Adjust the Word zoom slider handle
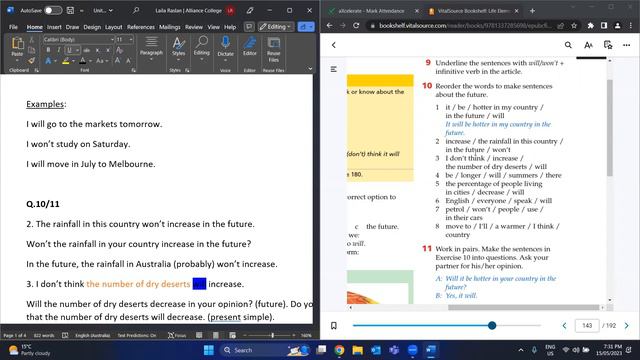 click(x=273, y=335)
